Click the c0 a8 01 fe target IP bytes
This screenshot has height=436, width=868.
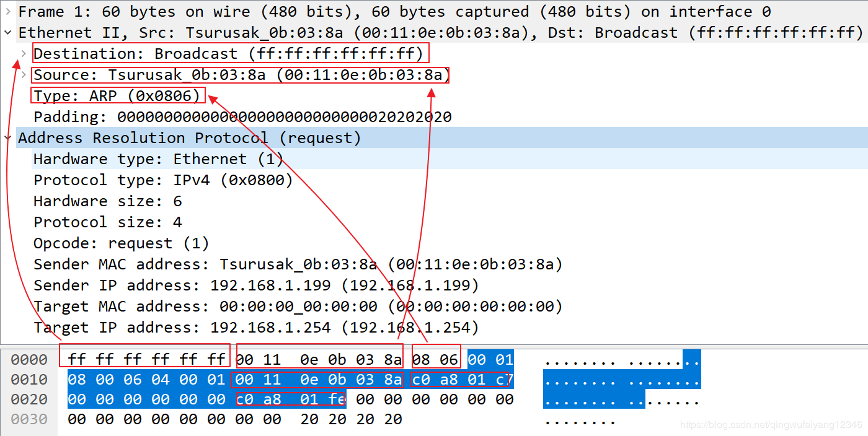coord(291,399)
